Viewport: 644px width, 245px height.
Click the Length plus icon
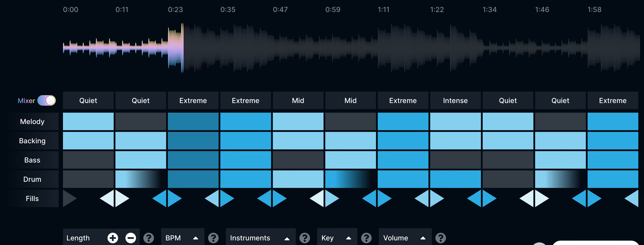[113, 238]
